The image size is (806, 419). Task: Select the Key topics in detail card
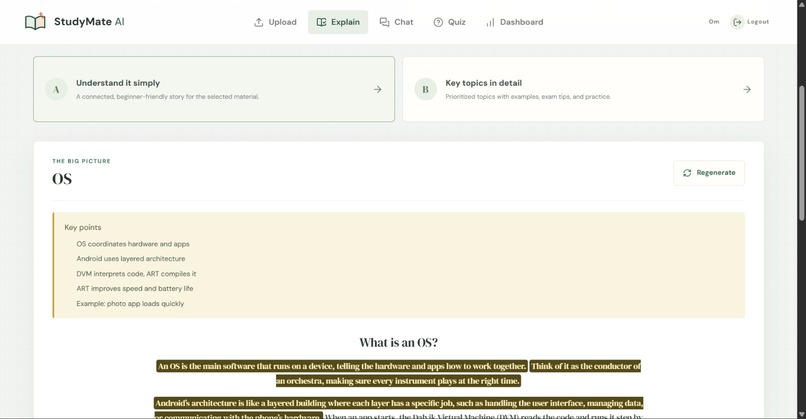[x=583, y=89]
